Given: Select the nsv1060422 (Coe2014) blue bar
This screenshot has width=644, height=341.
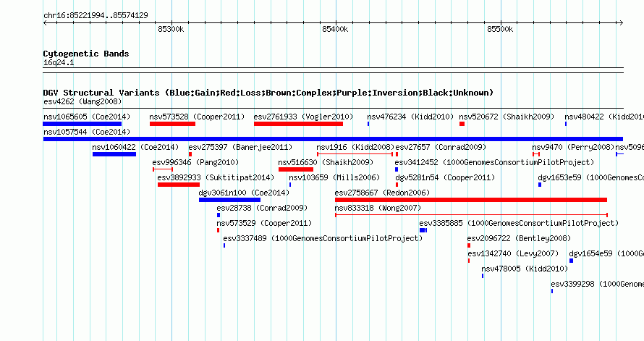Looking at the screenshot, I should coord(114,154).
